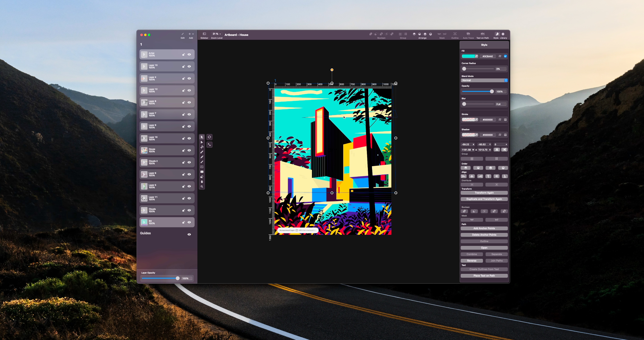Pick the Eraser tool
The height and width of the screenshot is (340, 644).
point(202,177)
